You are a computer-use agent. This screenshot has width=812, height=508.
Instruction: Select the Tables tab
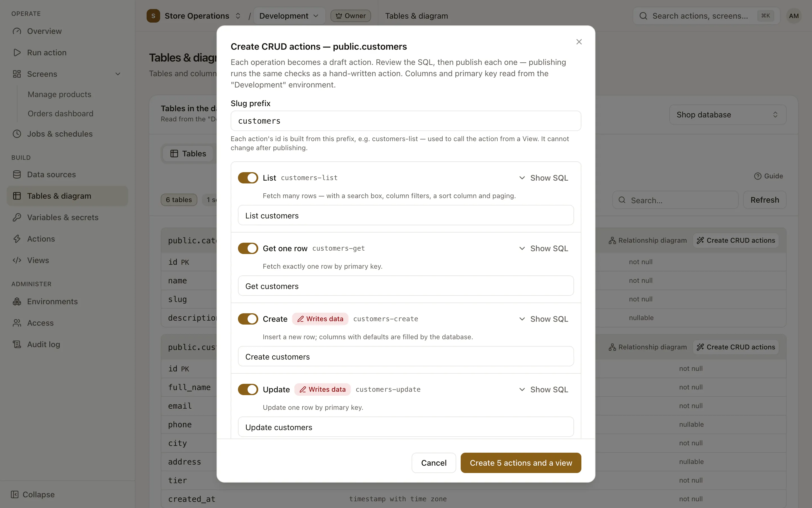188,154
